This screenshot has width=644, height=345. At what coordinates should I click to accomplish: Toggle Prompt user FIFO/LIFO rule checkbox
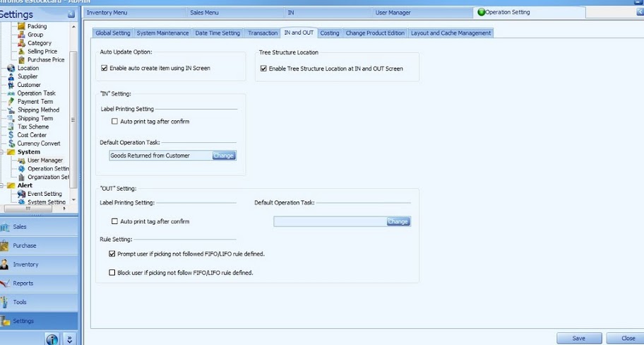[112, 254]
